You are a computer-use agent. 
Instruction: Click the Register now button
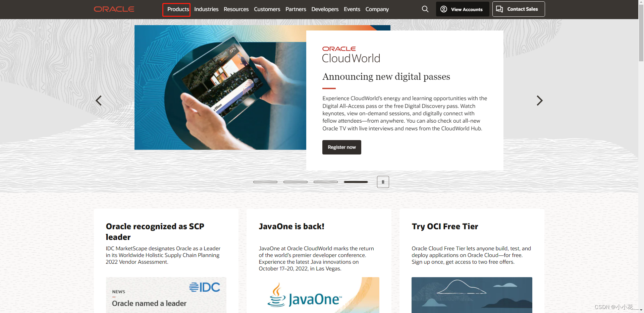(342, 147)
